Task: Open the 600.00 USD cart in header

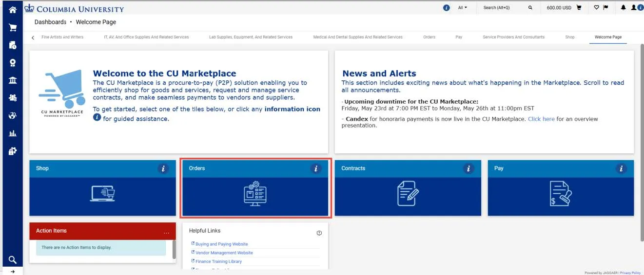Action: tap(564, 8)
